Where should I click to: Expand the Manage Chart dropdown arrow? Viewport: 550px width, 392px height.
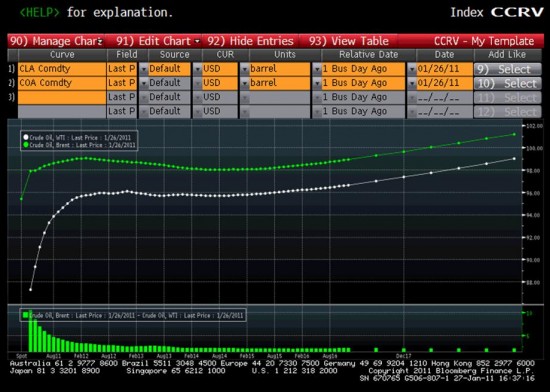point(101,41)
